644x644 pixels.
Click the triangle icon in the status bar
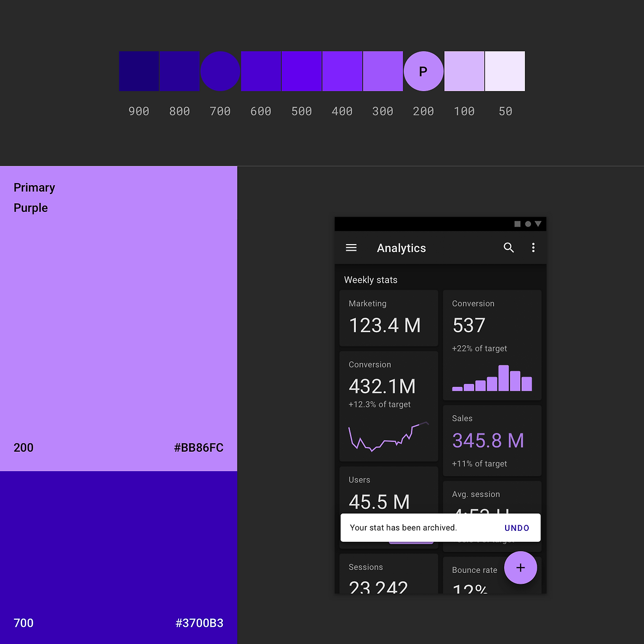tap(538, 224)
